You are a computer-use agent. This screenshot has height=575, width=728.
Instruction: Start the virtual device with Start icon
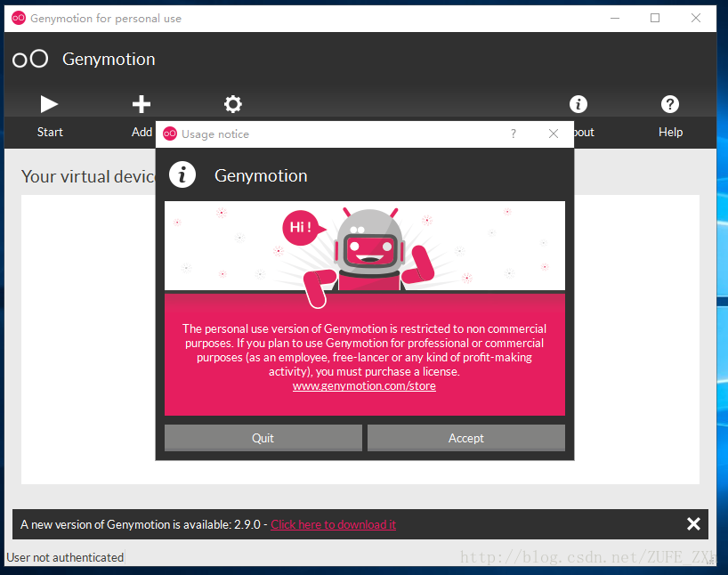coord(49,104)
